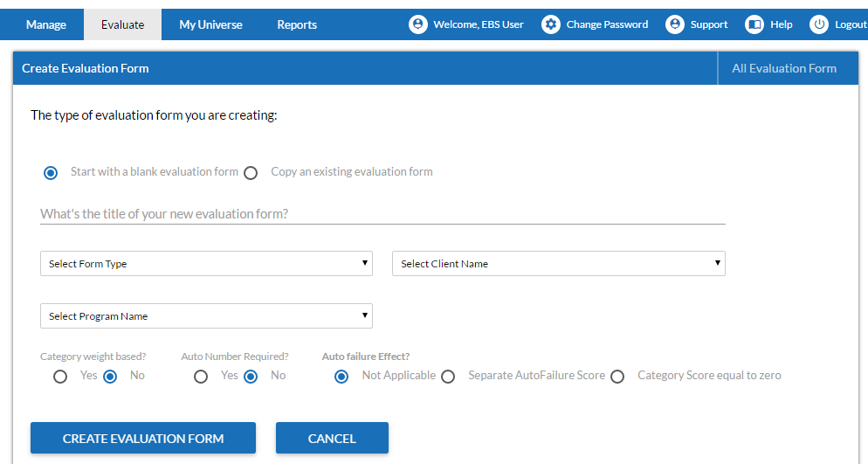Choose Yes for Category weight based

coord(60,377)
